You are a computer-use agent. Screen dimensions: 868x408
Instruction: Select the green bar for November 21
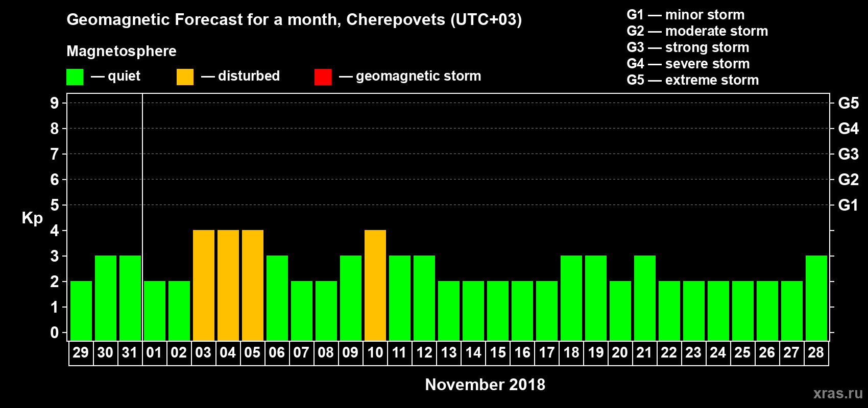point(645,298)
